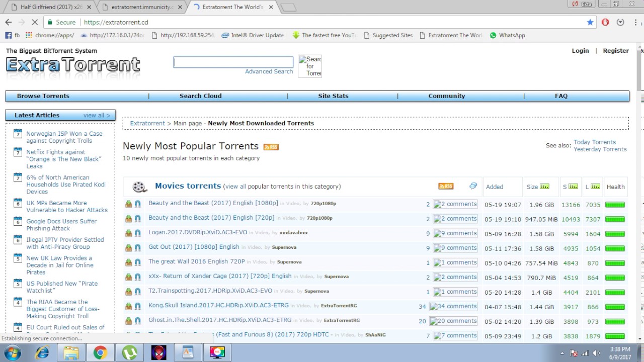The height and width of the screenshot is (362, 644).
Task: Open Google Chrome from the taskbar
Action: [x=100, y=352]
